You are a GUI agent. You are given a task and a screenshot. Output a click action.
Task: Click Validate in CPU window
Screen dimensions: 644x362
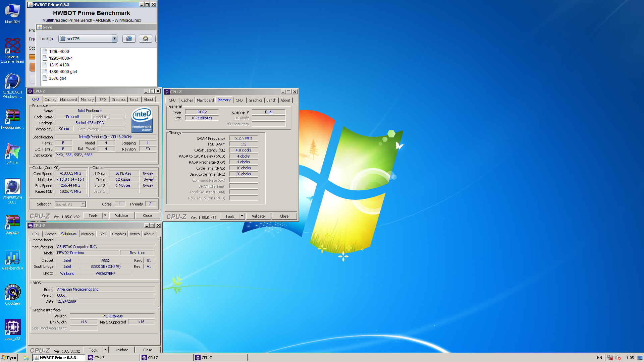(x=121, y=216)
